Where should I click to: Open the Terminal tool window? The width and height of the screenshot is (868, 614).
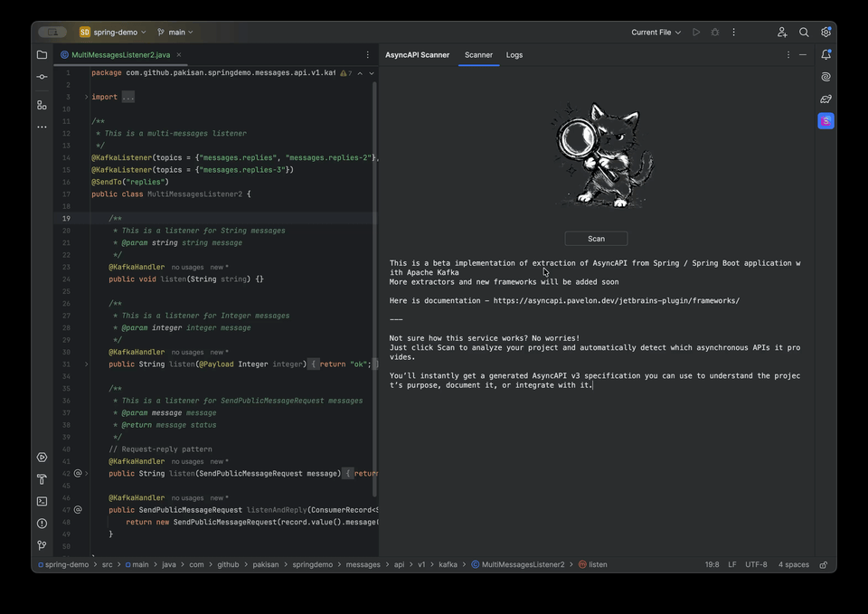[42, 501]
